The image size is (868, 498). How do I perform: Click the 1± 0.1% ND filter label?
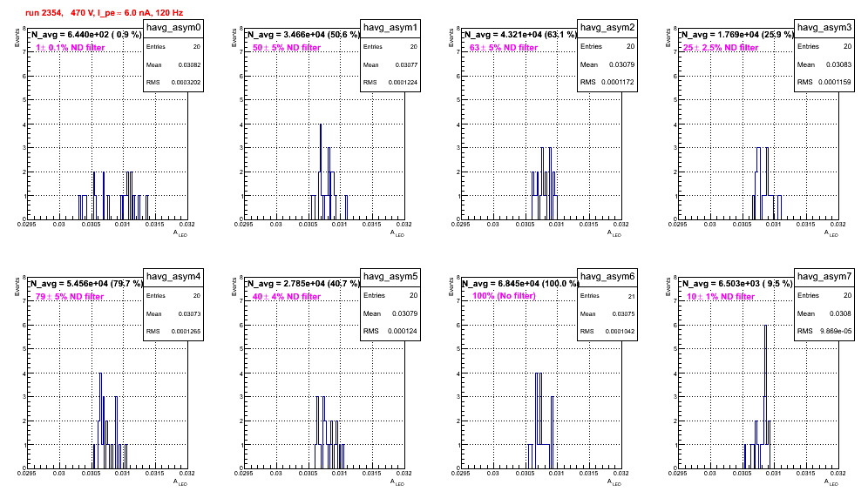click(x=71, y=48)
